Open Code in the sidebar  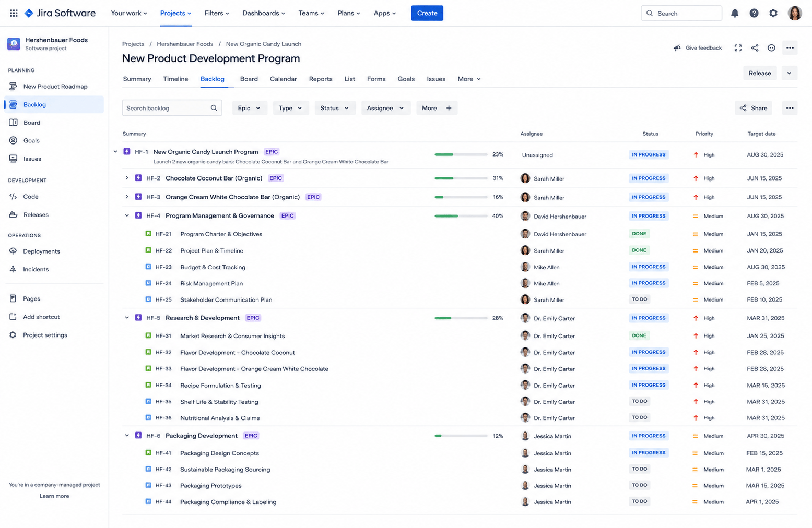54,197
